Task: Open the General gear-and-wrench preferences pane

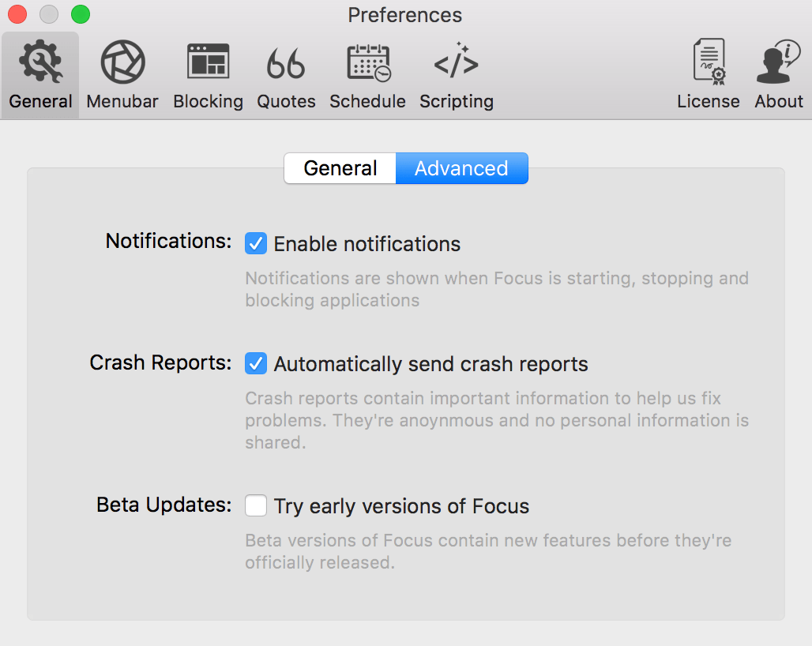Action: (40, 75)
